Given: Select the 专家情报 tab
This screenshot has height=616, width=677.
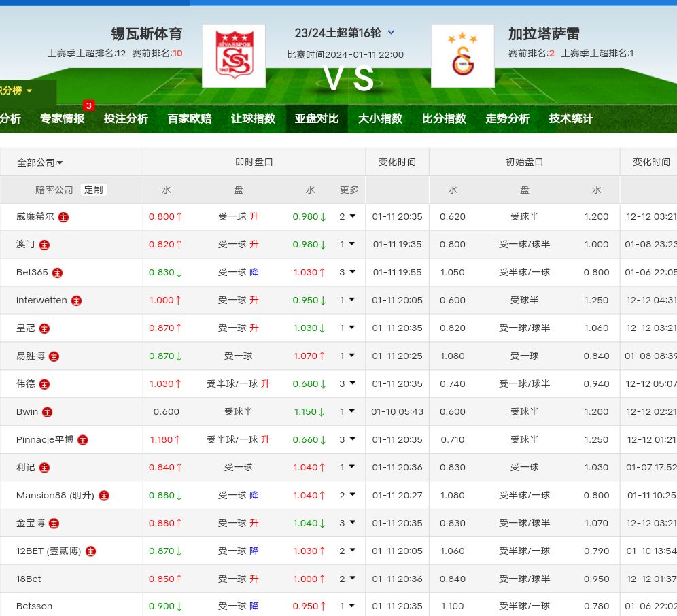Looking at the screenshot, I should click(63, 118).
